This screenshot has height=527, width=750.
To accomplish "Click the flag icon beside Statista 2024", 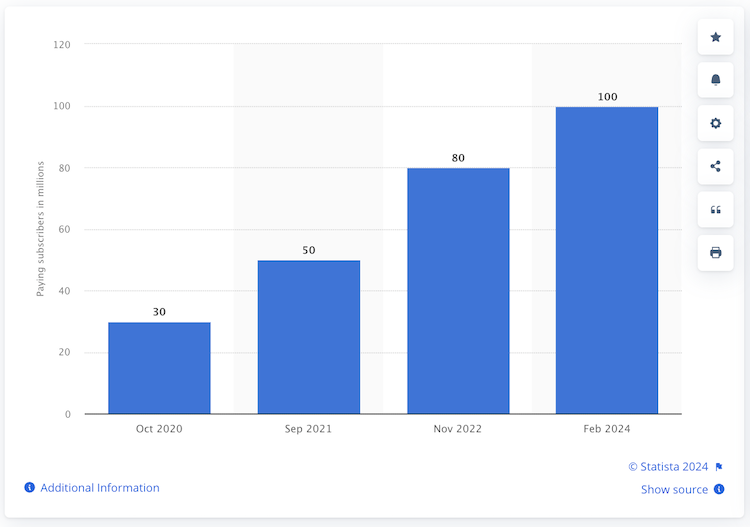I will click(x=718, y=467).
